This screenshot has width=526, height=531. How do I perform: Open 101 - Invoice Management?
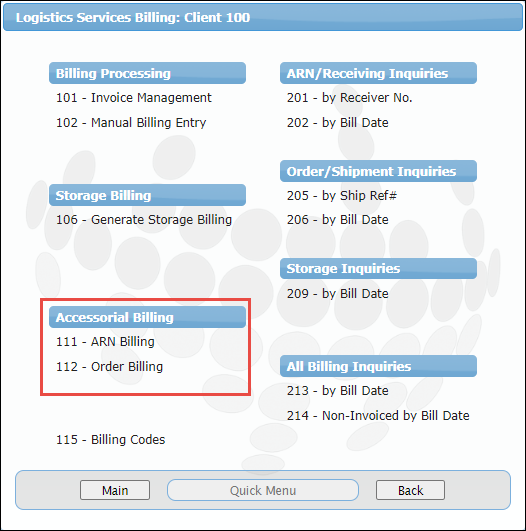[133, 98]
